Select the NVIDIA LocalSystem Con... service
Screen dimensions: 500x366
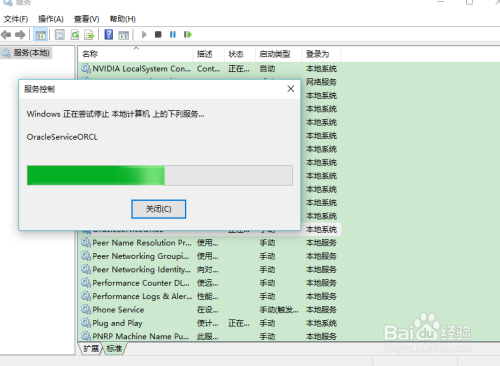pyautogui.click(x=141, y=69)
